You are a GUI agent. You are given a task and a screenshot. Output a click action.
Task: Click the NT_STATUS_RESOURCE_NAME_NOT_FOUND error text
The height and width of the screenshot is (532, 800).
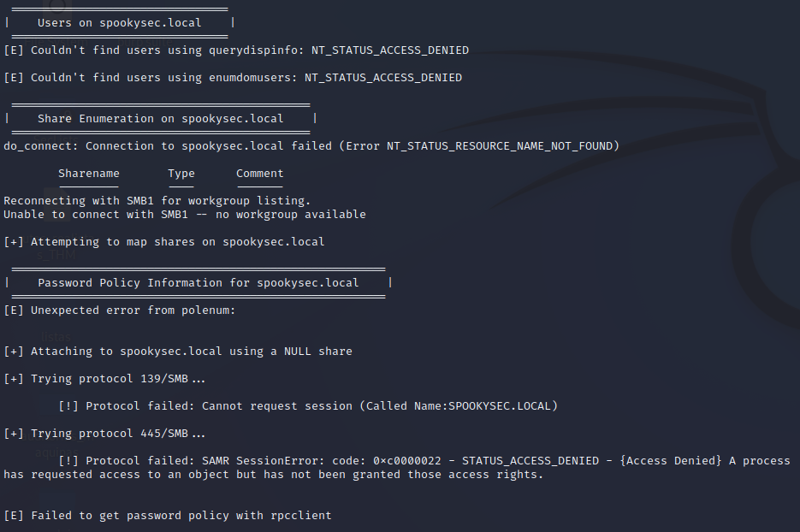(x=500, y=146)
